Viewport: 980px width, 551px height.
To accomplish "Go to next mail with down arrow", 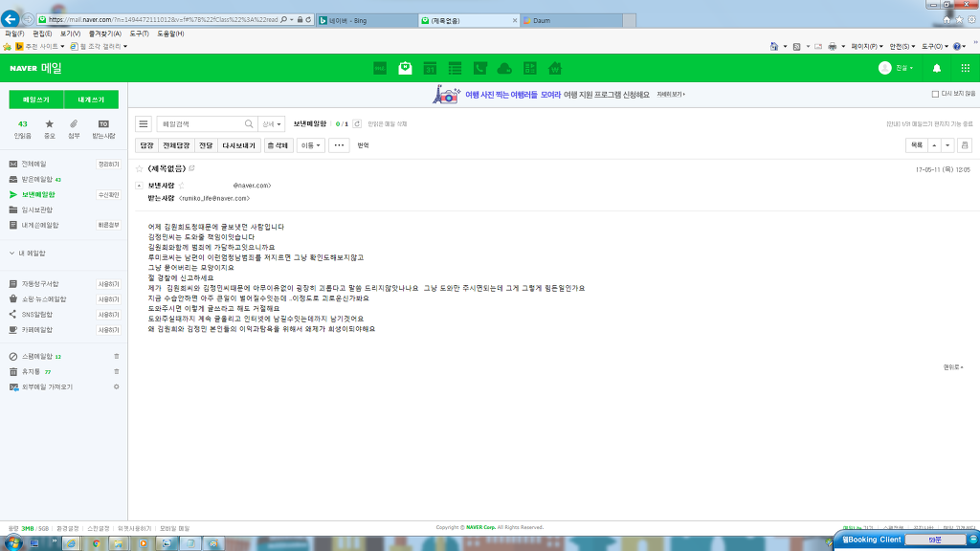I will [947, 145].
